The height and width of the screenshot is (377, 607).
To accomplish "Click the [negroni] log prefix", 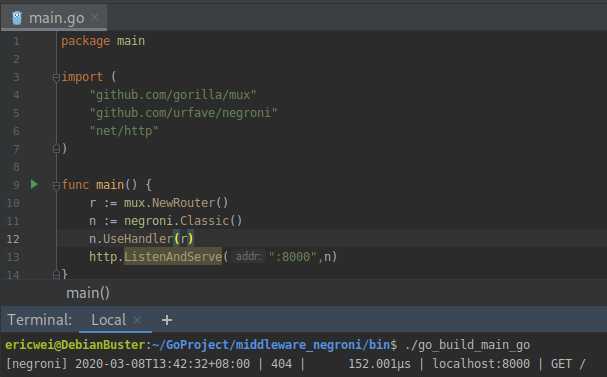I will (x=37, y=364).
